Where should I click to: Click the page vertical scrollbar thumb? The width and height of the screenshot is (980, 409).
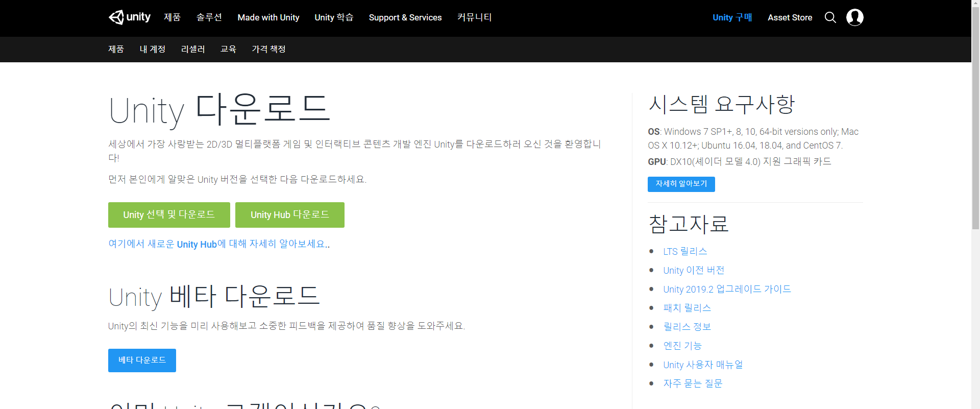[975, 118]
